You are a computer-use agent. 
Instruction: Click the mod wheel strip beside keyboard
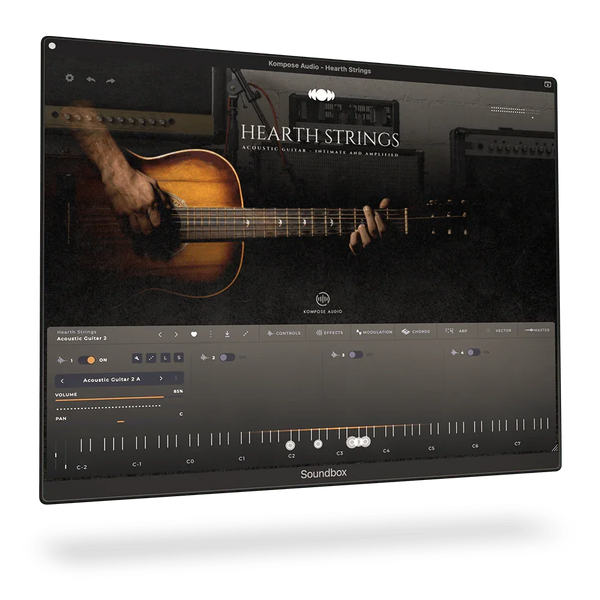pos(65,455)
